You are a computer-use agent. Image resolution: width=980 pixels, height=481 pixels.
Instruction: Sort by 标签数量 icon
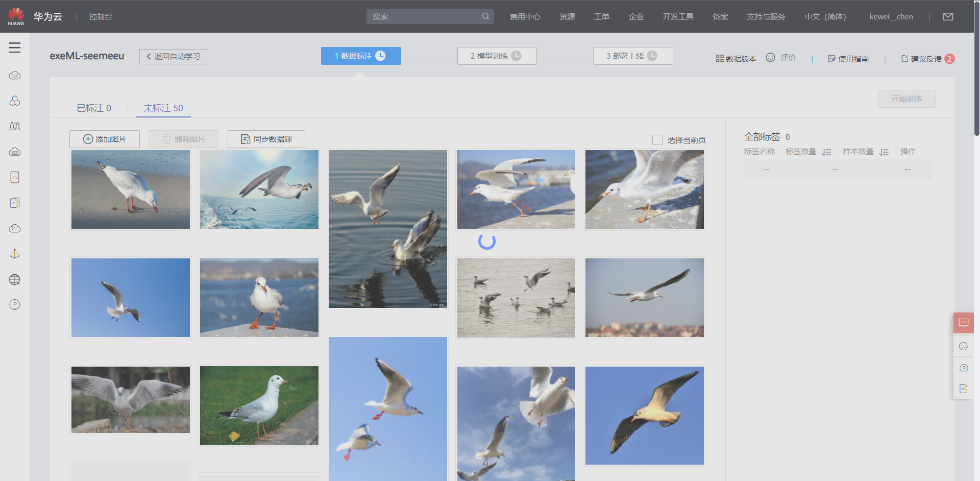coord(827,152)
